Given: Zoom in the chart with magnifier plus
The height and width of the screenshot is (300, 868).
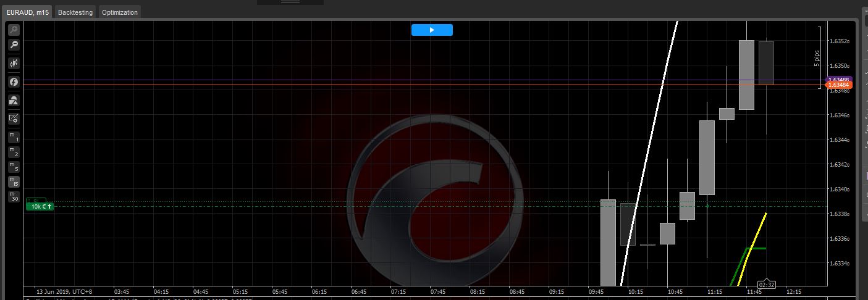Looking at the screenshot, I should pos(14,30).
